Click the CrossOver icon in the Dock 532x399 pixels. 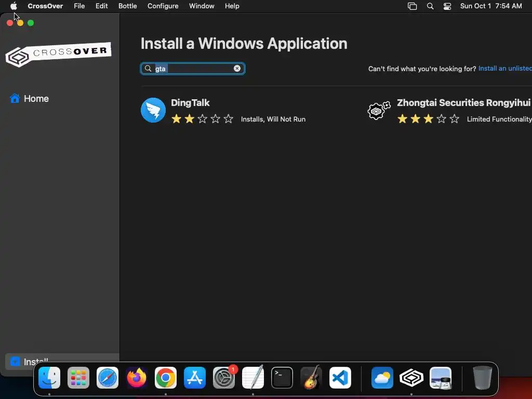coord(411,378)
